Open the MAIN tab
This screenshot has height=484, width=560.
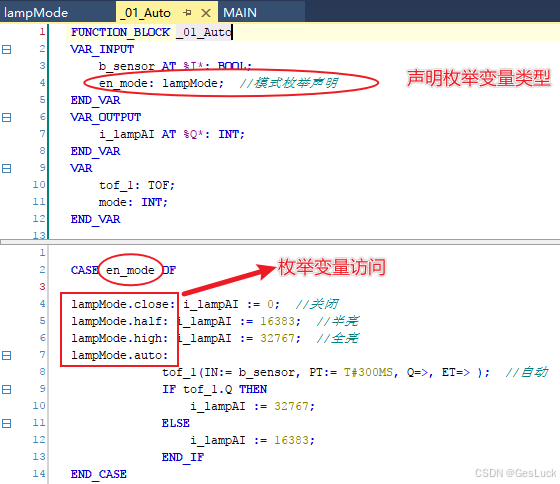(240, 13)
